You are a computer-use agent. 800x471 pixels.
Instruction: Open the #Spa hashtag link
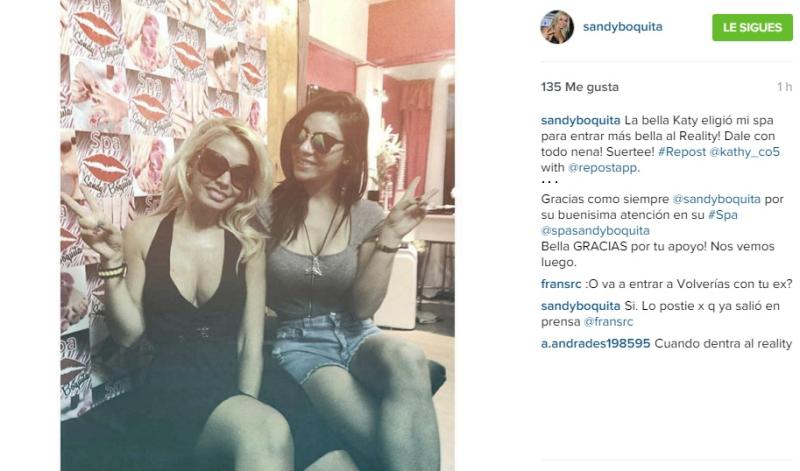coord(722,215)
